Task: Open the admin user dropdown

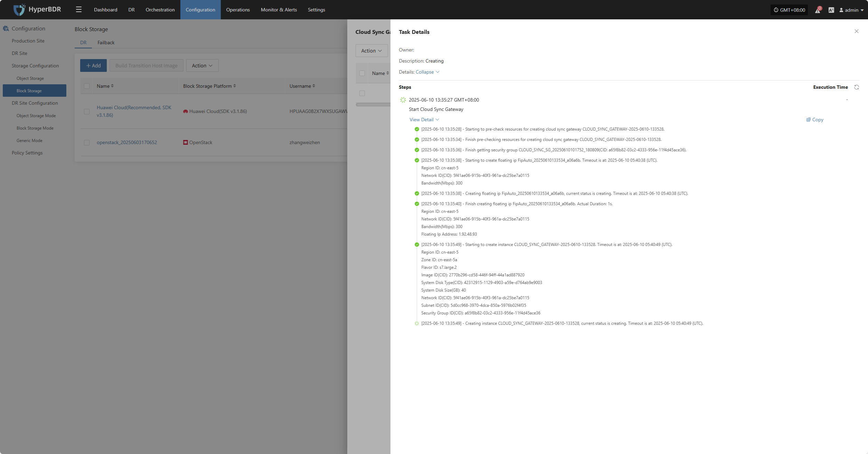Action: pos(851,10)
